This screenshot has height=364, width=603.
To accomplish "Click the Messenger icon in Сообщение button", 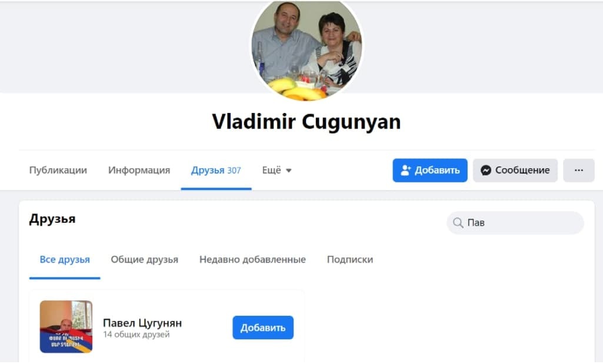I will pos(486,171).
